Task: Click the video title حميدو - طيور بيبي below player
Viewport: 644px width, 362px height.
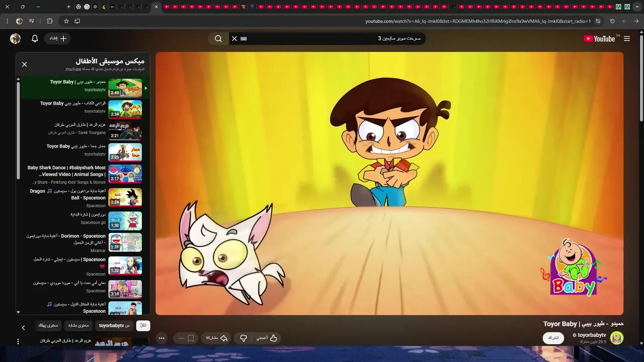Action: point(584,324)
